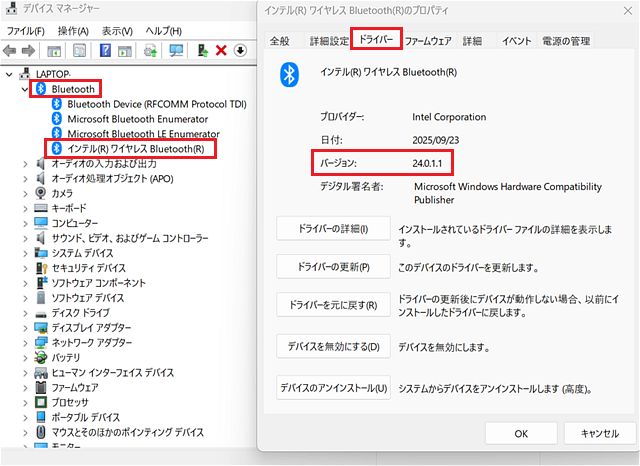Click the セキュリティ デバイス key icon
The image size is (640, 466).
tap(41, 268)
